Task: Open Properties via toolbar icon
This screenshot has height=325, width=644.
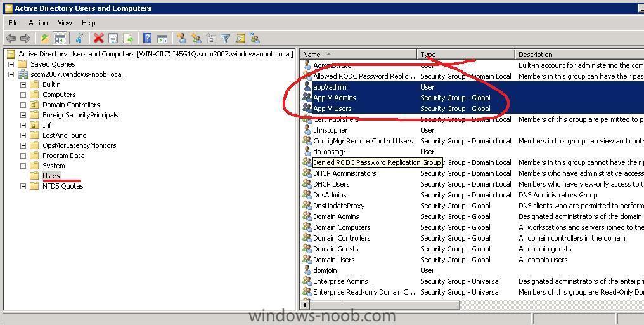Action: tap(113, 39)
